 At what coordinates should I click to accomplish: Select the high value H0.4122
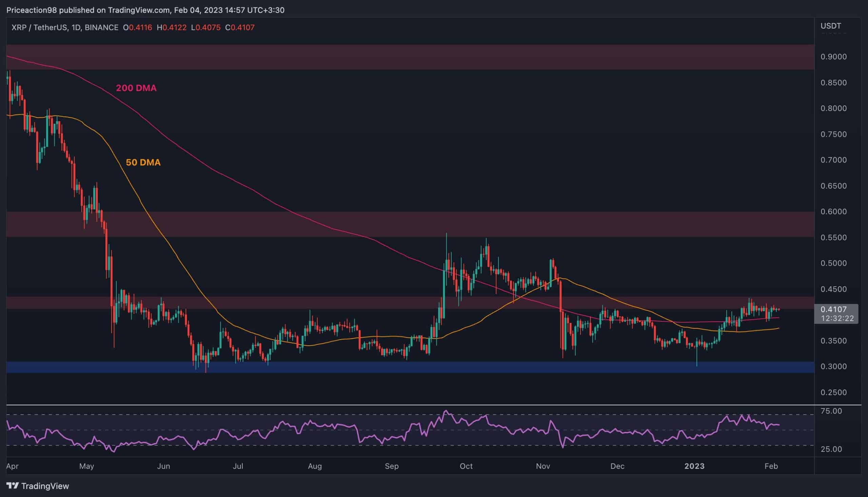[x=172, y=28]
